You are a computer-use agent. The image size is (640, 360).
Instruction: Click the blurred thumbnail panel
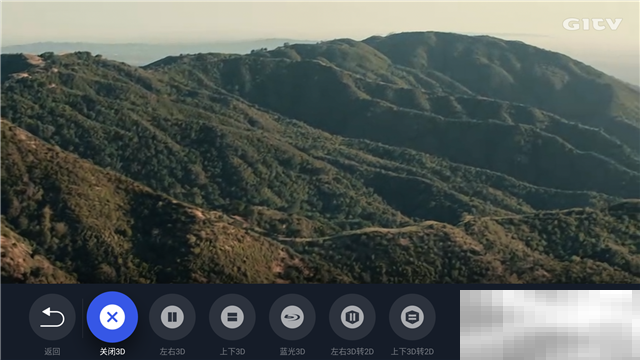pos(550,325)
